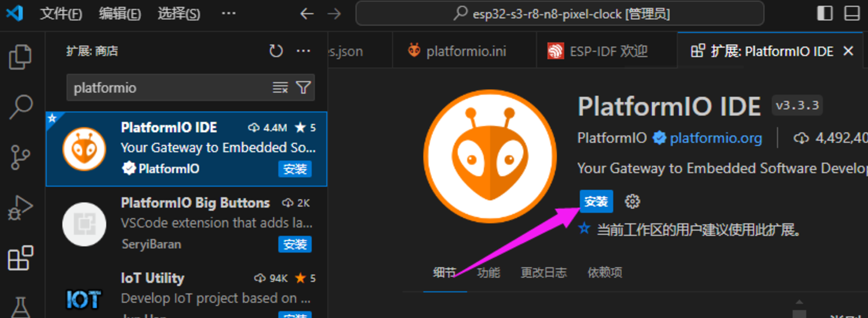Open the Extensions view in activity bar
868x318 pixels.
(x=20, y=258)
